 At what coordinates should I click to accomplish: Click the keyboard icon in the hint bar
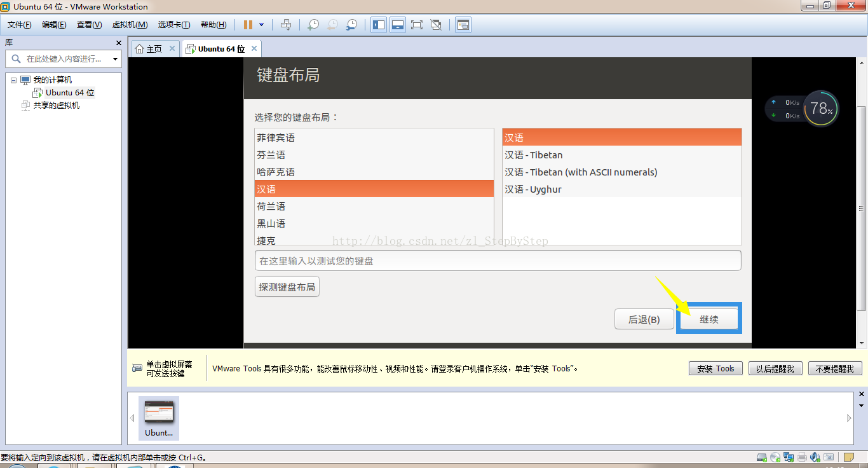pos(137,368)
